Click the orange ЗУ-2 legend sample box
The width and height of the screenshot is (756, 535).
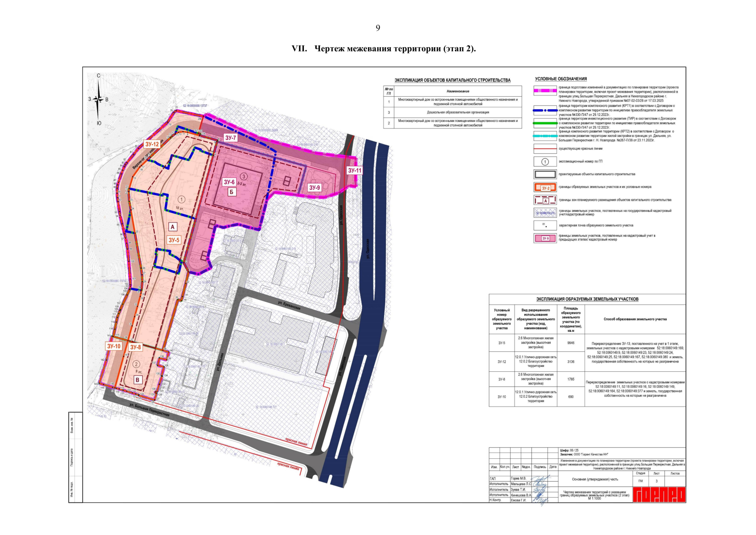tap(545, 188)
